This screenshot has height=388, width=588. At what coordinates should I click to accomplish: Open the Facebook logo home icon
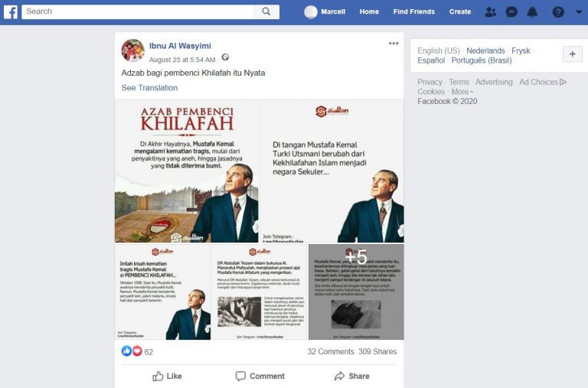[x=11, y=12]
